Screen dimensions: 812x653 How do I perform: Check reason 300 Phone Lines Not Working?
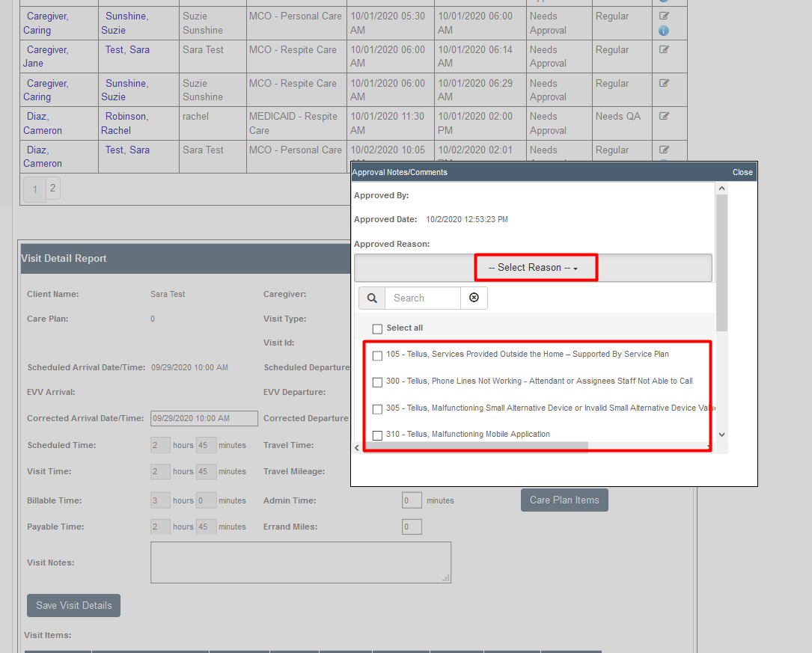[x=377, y=381]
